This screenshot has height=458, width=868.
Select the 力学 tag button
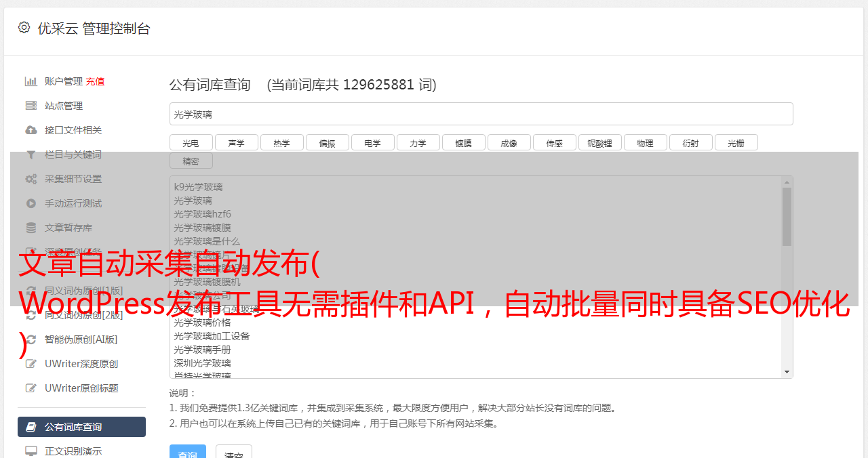418,142
